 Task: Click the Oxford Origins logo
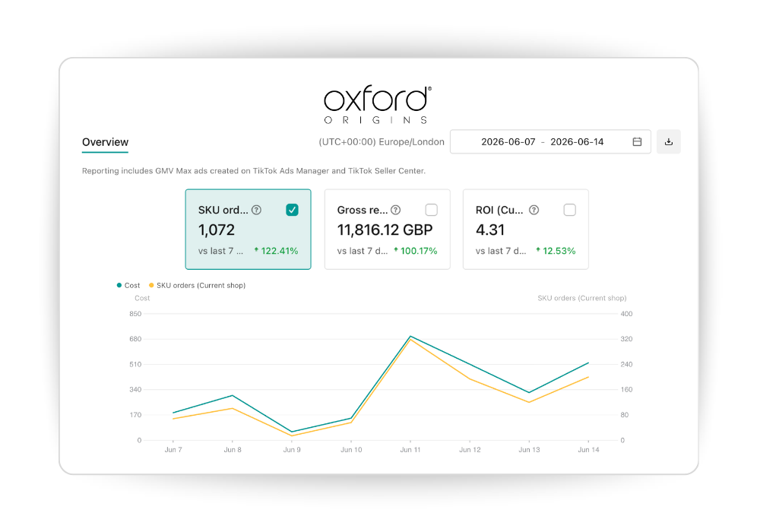pos(378,105)
